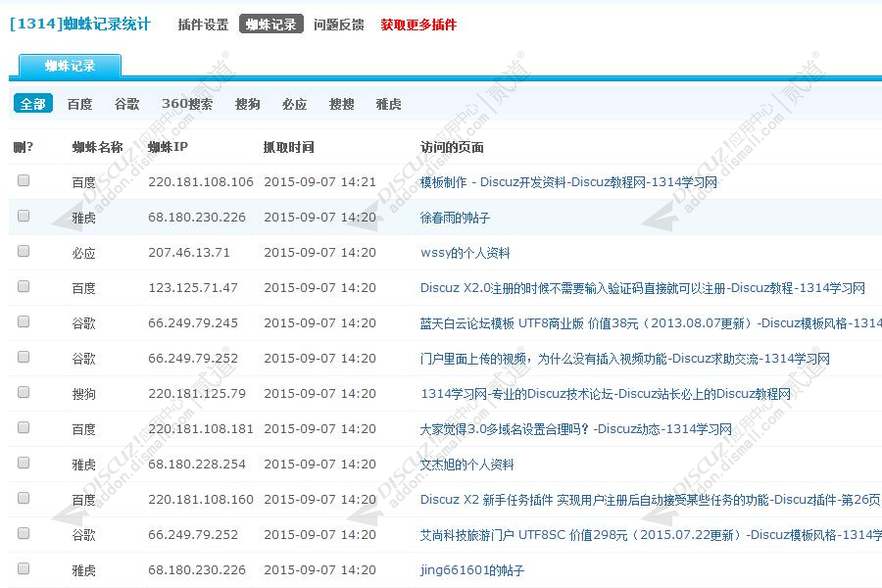882x588 pixels.
Task: Tick the 雅虎 68.180.228.254 row checkbox
Action: (24, 464)
